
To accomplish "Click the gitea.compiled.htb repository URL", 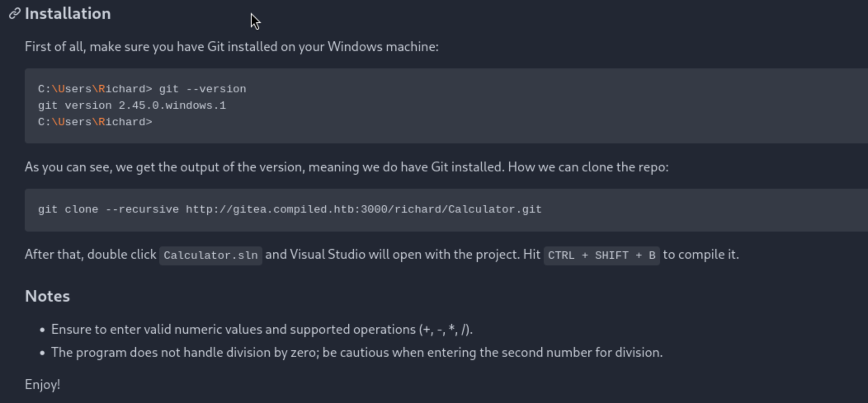I will [363, 209].
